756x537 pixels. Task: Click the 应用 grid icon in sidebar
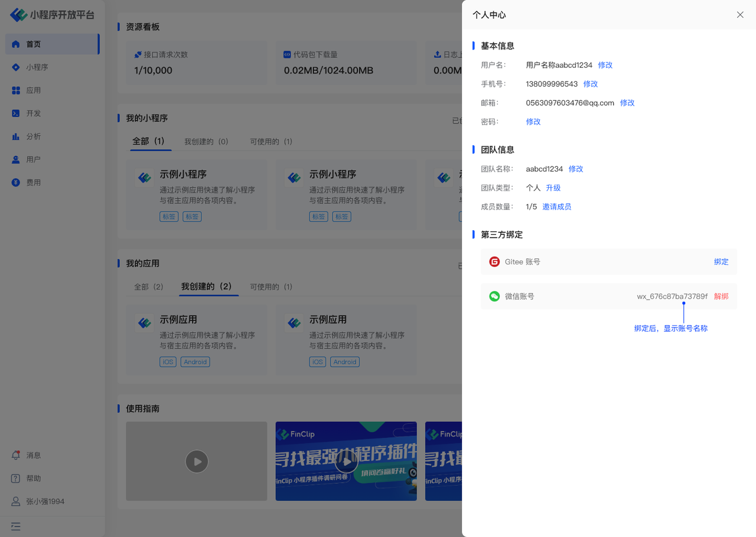click(16, 90)
